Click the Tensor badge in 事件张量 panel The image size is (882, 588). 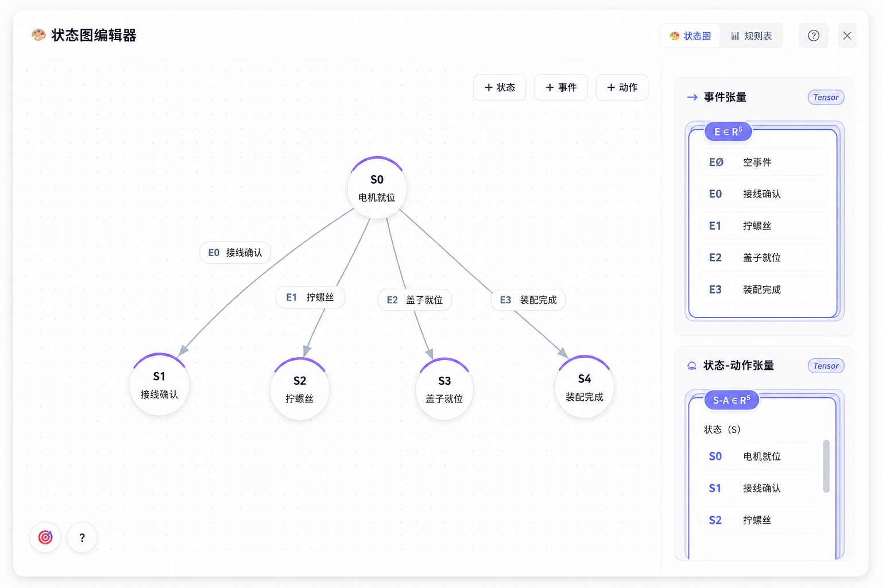(826, 97)
